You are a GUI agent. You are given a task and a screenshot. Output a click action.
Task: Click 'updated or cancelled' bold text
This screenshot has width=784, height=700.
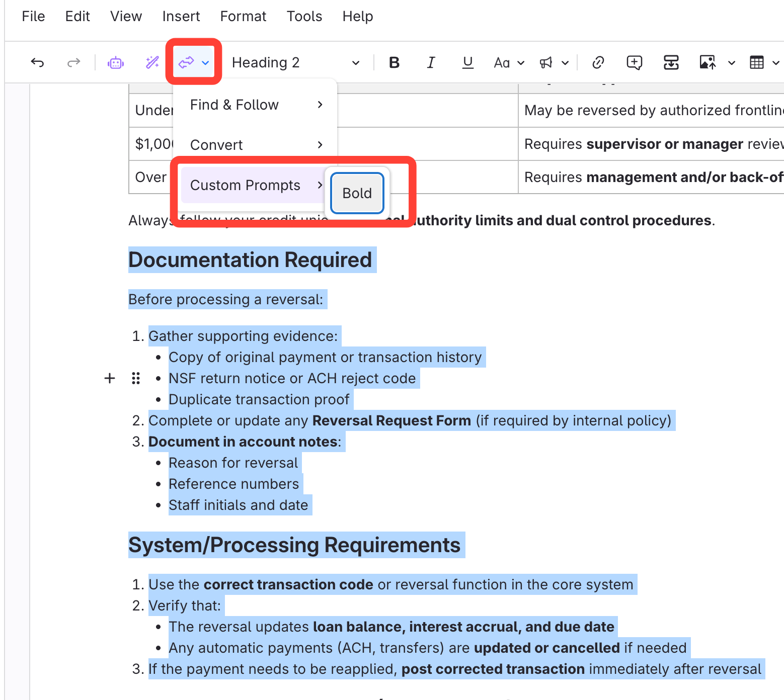point(547,648)
